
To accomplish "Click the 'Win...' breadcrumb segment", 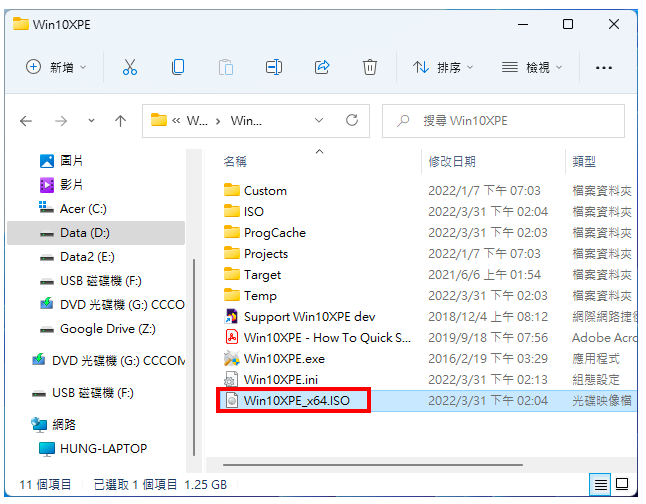I will (246, 121).
